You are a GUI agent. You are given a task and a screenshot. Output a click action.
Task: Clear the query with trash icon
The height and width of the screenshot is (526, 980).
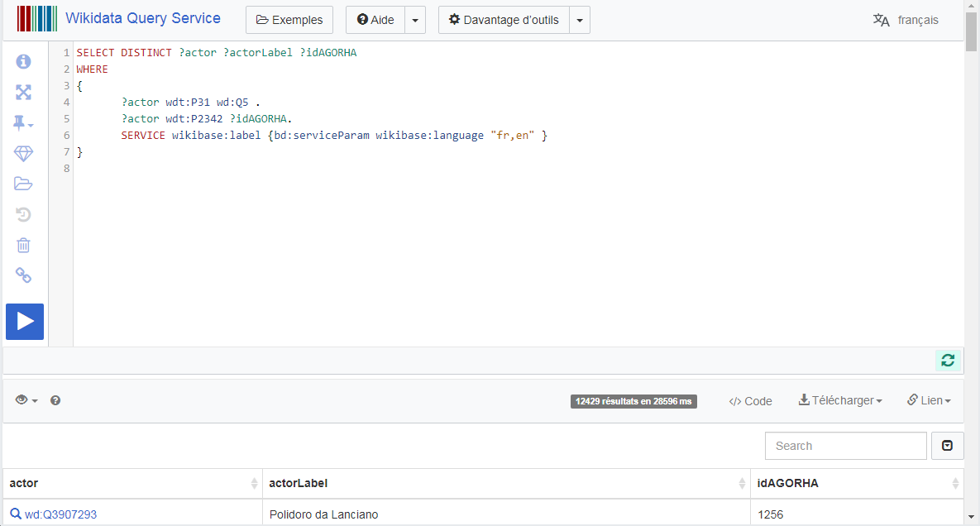23,245
